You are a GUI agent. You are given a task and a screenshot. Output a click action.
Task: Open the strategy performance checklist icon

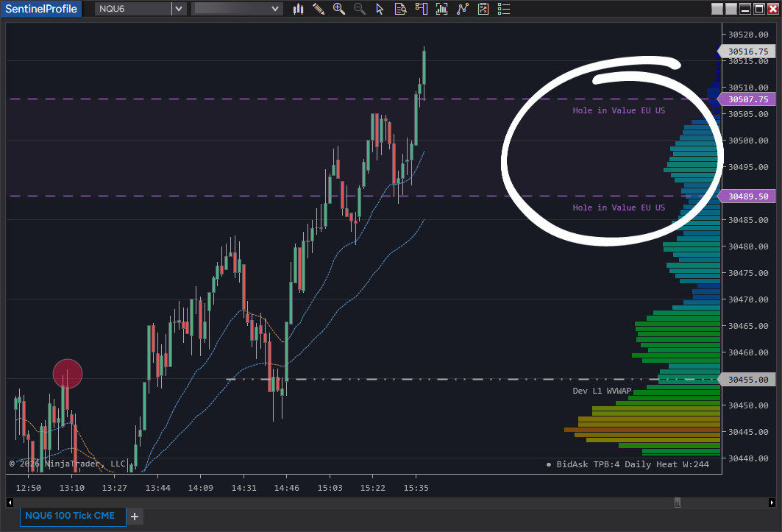(483, 9)
